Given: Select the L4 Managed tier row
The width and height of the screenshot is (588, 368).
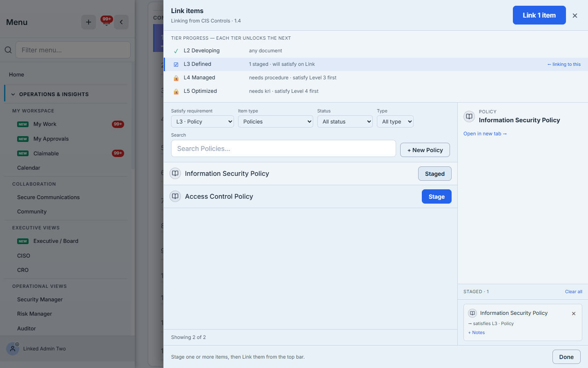Looking at the screenshot, I should coord(376,78).
